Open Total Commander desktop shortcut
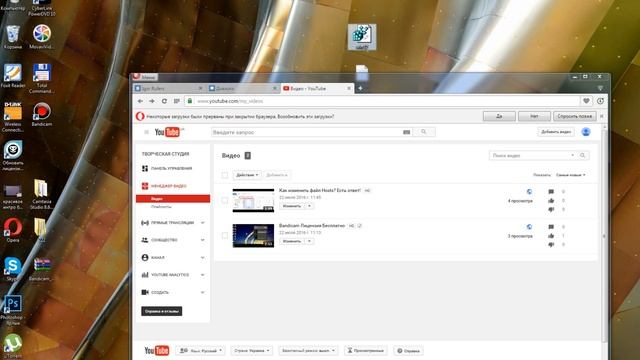The width and height of the screenshot is (640, 360). coord(42,79)
